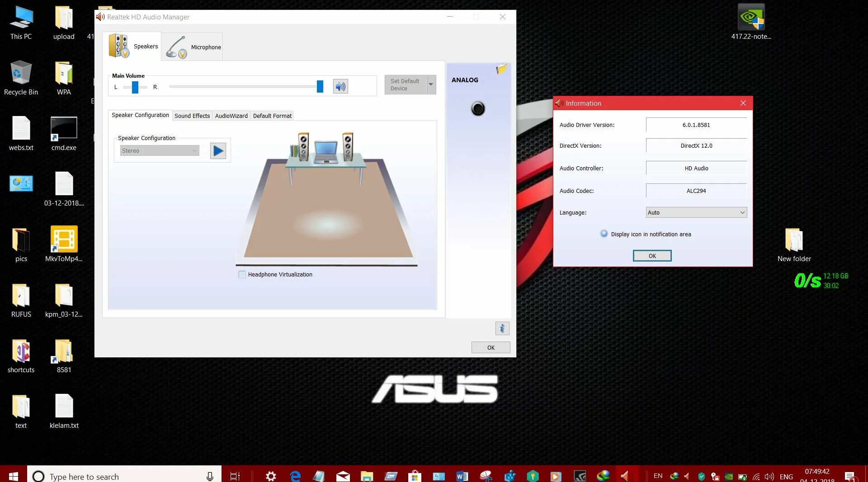Switch to the Default Format tab
Screen dimensions: 868x482
pyautogui.click(x=272, y=116)
